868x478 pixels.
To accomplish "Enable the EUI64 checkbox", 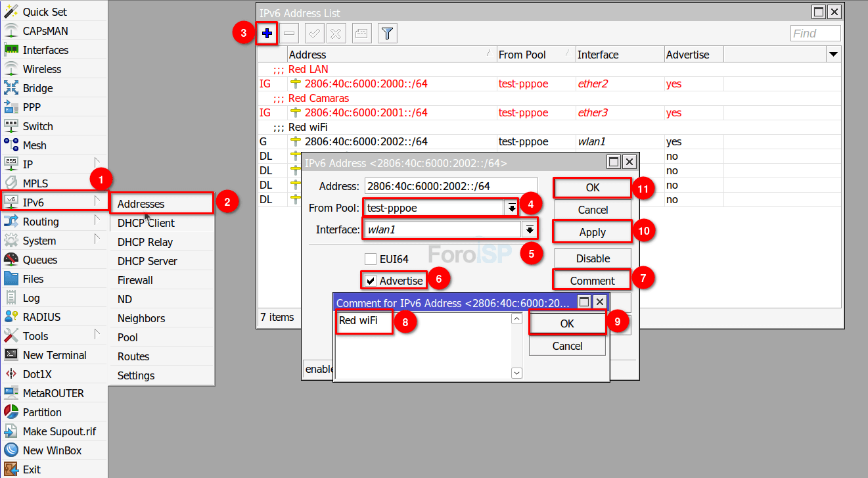I will [371, 259].
